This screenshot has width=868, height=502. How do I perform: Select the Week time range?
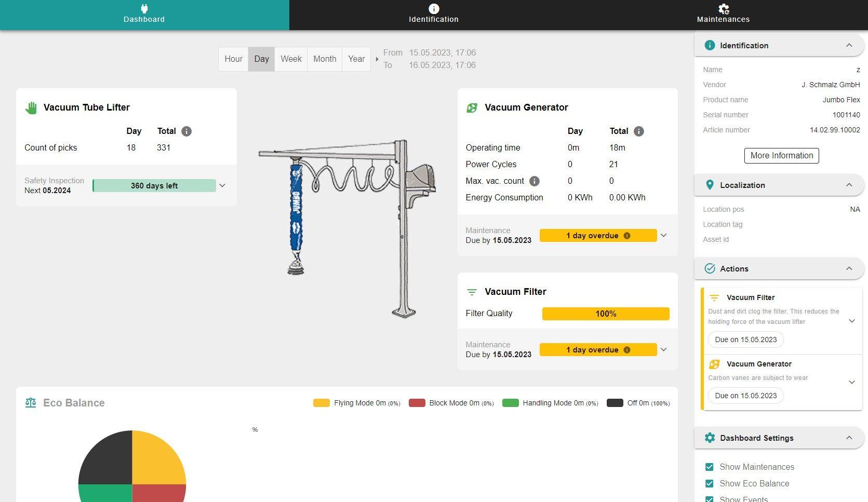pyautogui.click(x=291, y=59)
